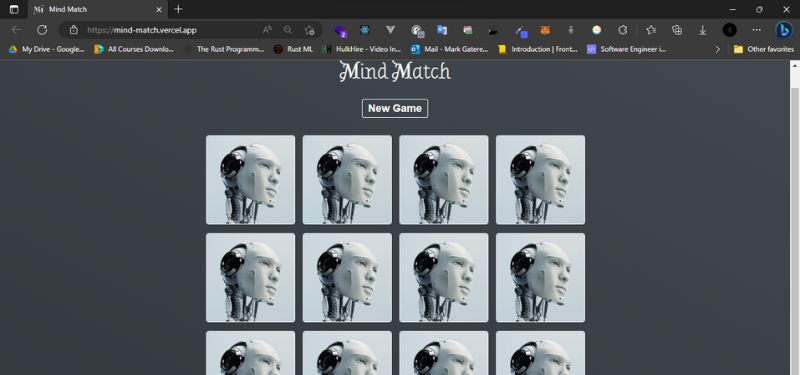800x375 pixels.
Task: Open the Rust ML bookmark
Action: [293, 49]
